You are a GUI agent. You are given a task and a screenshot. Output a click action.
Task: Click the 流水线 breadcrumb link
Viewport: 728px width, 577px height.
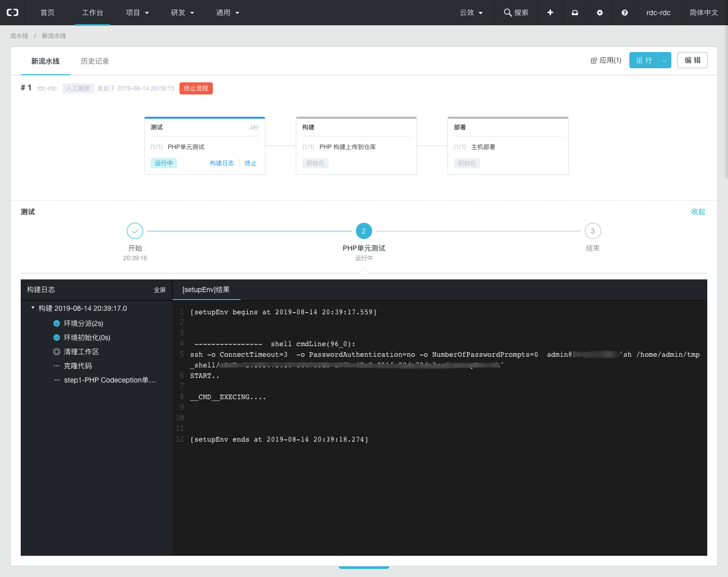[19, 36]
